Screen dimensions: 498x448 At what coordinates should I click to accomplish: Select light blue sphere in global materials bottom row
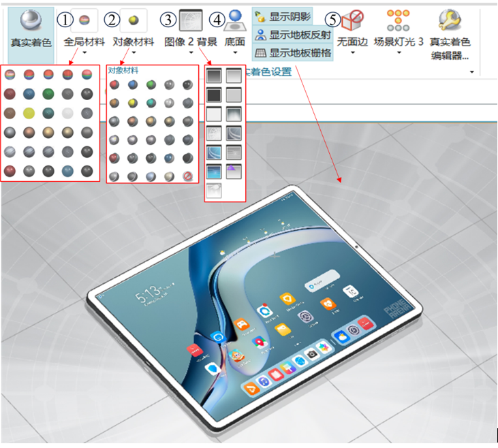click(x=67, y=171)
